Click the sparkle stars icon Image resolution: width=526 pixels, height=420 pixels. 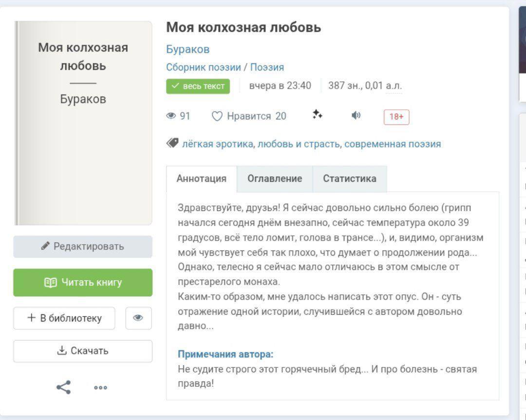[x=318, y=115]
